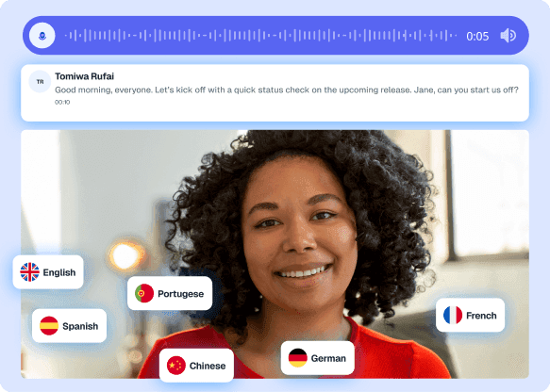Select the English language chip
The width and height of the screenshot is (550, 392).
tap(48, 272)
